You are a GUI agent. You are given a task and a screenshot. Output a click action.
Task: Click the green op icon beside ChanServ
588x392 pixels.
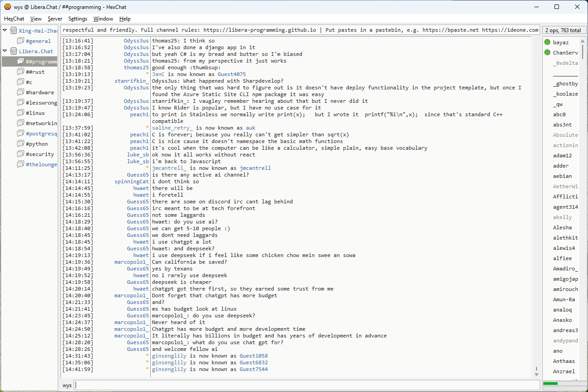[547, 53]
